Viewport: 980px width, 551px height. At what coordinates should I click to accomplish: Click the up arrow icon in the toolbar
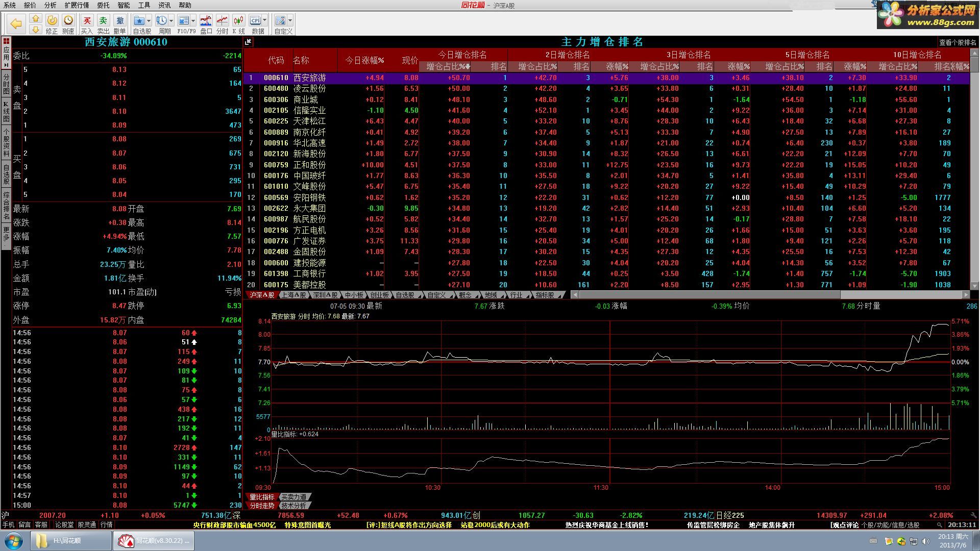click(x=35, y=18)
